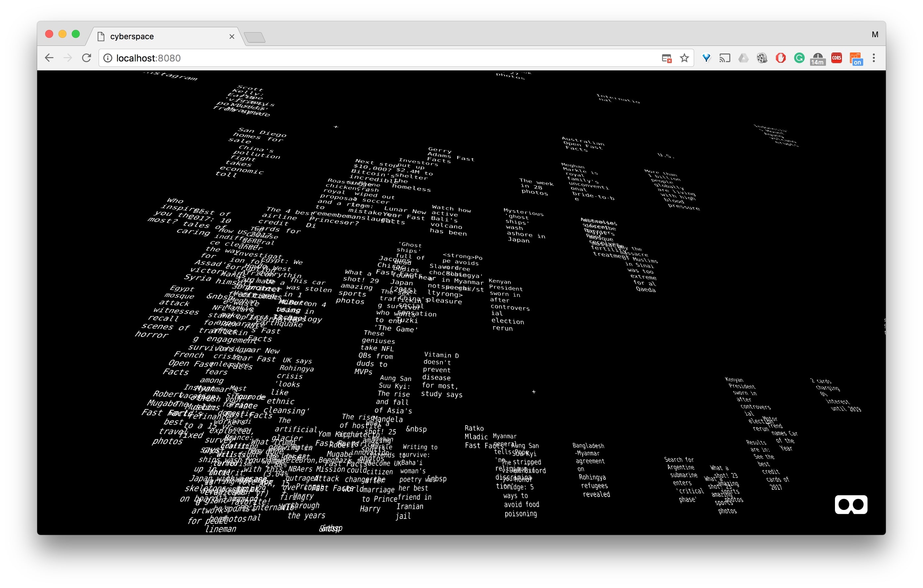The image size is (923, 588).
Task: Open the Google Drive extension icon
Action: tap(743, 58)
